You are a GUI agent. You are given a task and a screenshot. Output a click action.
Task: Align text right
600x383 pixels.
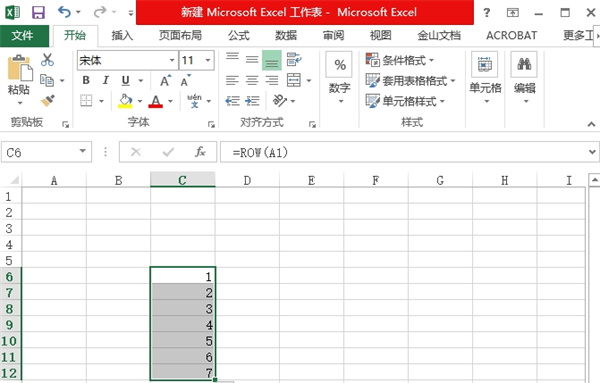[272, 80]
